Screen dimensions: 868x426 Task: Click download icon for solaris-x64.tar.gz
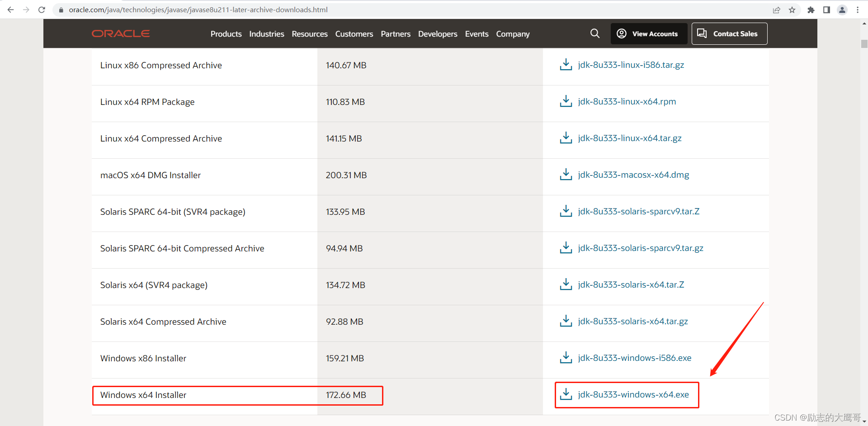566,321
